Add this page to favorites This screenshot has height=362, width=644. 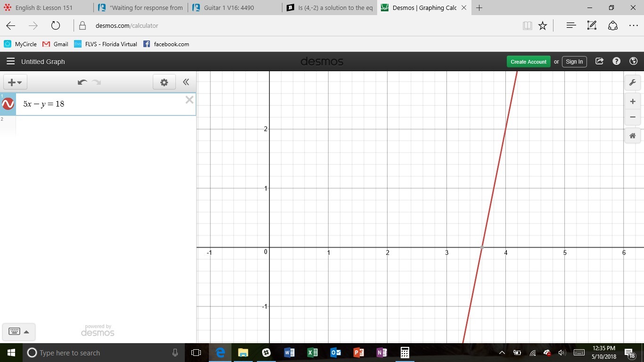(x=543, y=25)
